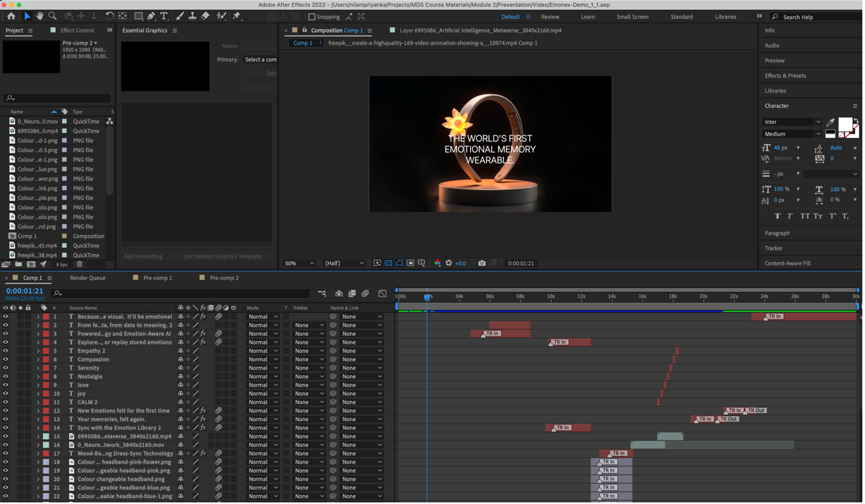Select the Hand tool in toolbar

(x=40, y=16)
